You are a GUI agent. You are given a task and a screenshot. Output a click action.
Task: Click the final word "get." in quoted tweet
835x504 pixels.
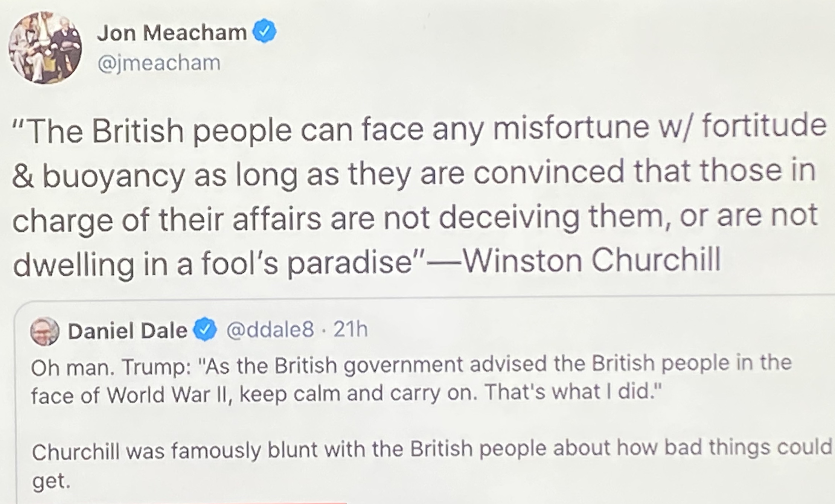click(x=51, y=481)
